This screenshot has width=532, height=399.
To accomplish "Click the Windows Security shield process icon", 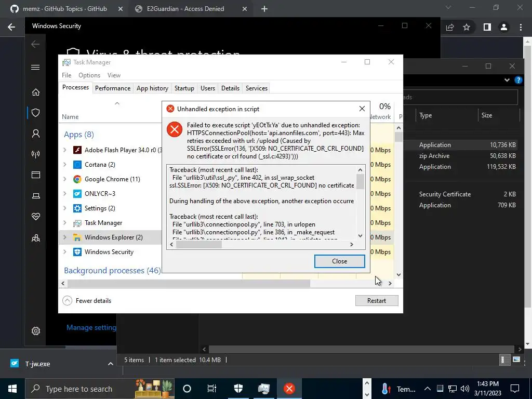I will pyautogui.click(x=77, y=252).
